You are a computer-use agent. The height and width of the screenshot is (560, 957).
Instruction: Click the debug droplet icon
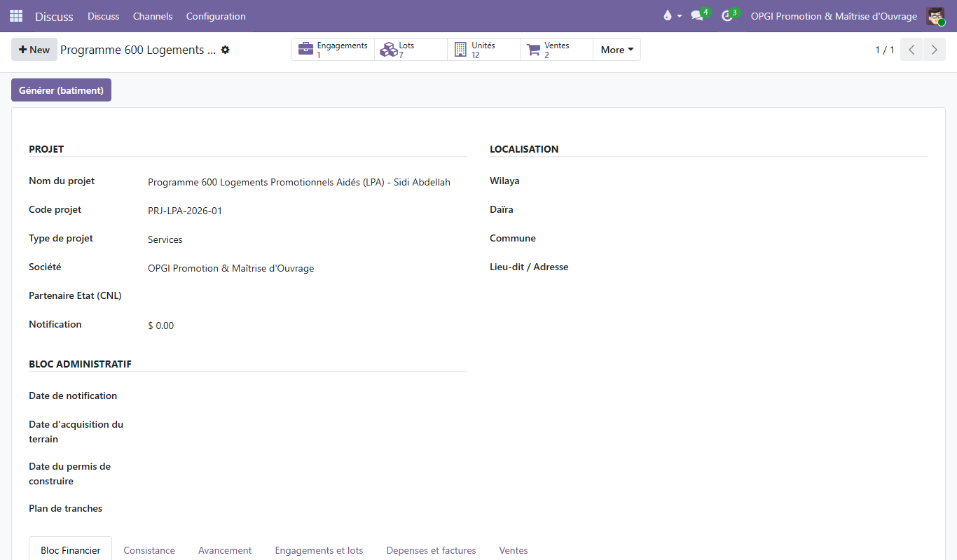667,16
